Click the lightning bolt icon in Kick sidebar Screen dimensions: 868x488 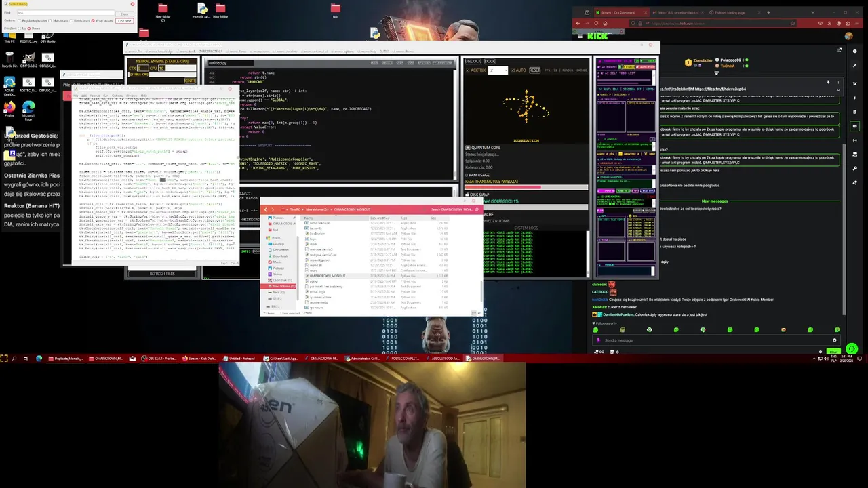point(854,98)
